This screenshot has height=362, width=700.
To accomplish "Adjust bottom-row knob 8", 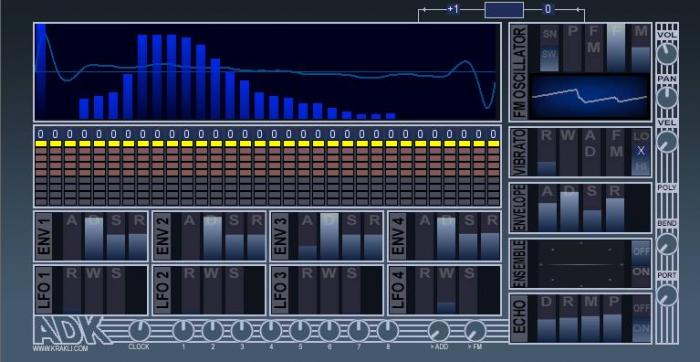I will [x=388, y=331].
